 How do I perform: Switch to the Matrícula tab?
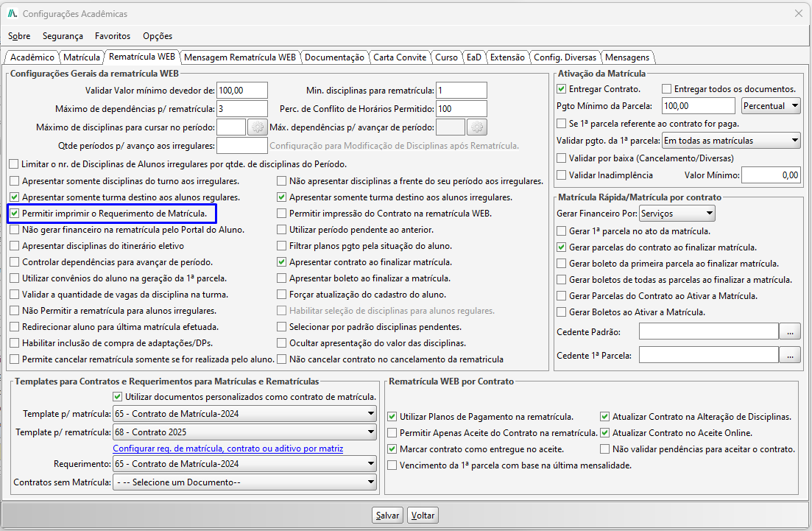point(81,57)
